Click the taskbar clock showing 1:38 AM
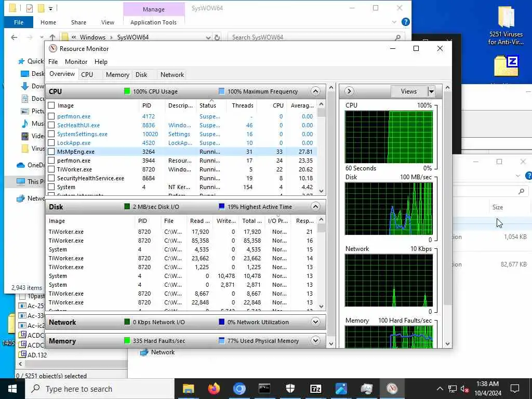The height and width of the screenshot is (399, 532). [487, 389]
